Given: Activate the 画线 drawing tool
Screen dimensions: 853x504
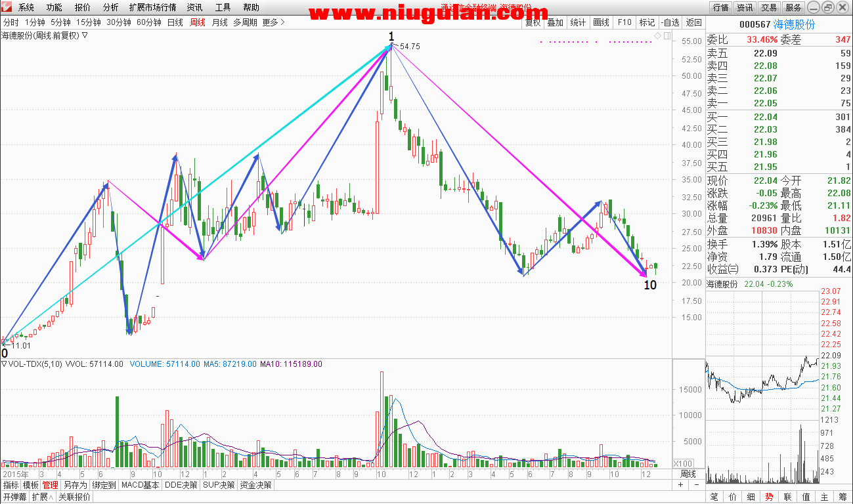Looking at the screenshot, I should 601,22.
